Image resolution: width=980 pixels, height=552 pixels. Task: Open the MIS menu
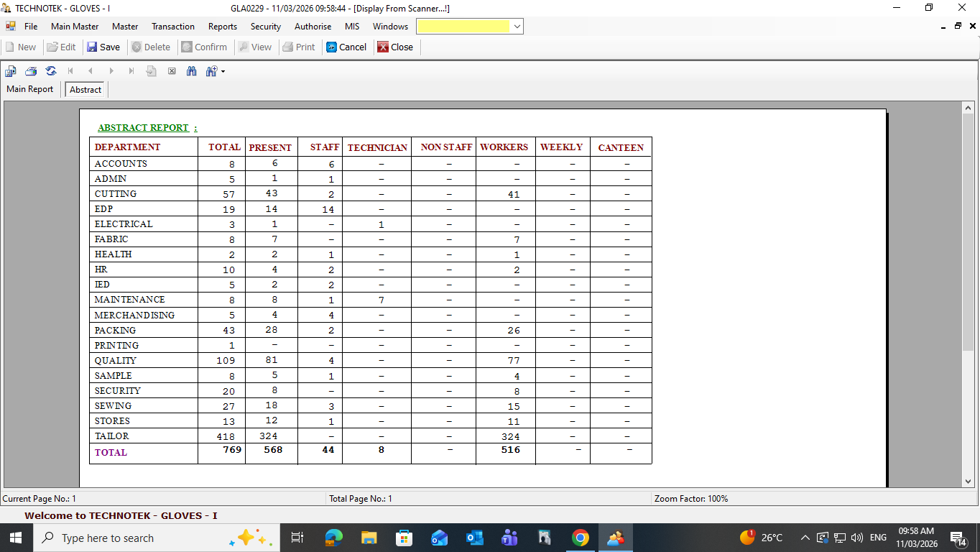click(x=352, y=27)
